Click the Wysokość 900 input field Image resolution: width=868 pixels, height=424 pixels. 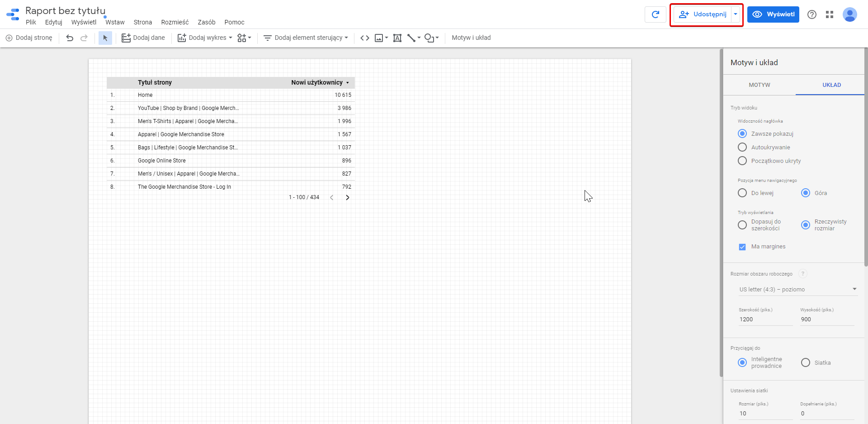coord(827,319)
